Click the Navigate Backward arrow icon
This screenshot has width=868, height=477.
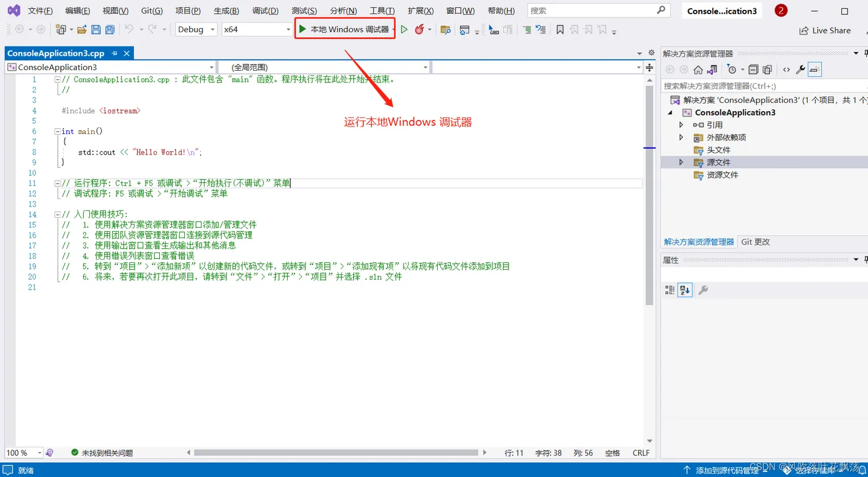19,29
